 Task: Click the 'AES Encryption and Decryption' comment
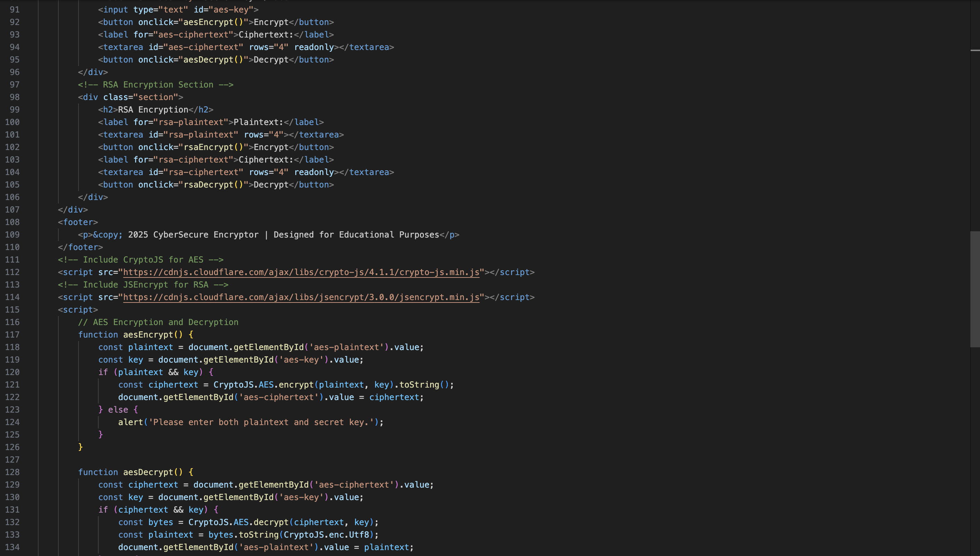(x=158, y=322)
